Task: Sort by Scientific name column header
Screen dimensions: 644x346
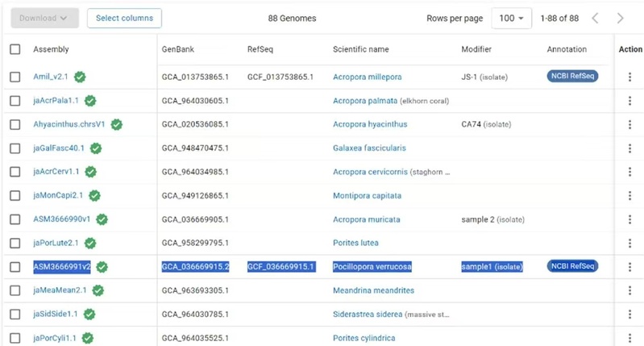Action: click(x=360, y=49)
